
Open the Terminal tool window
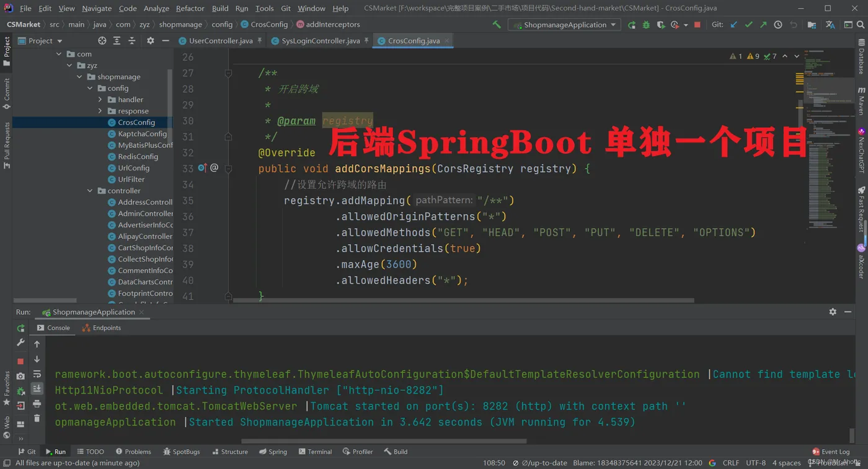315,452
